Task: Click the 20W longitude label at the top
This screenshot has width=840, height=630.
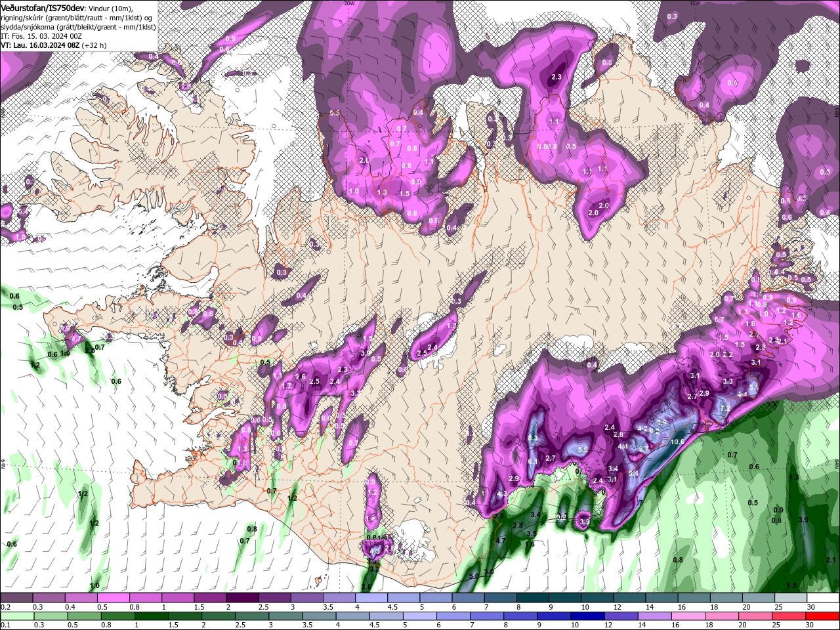Action: coord(349,3)
